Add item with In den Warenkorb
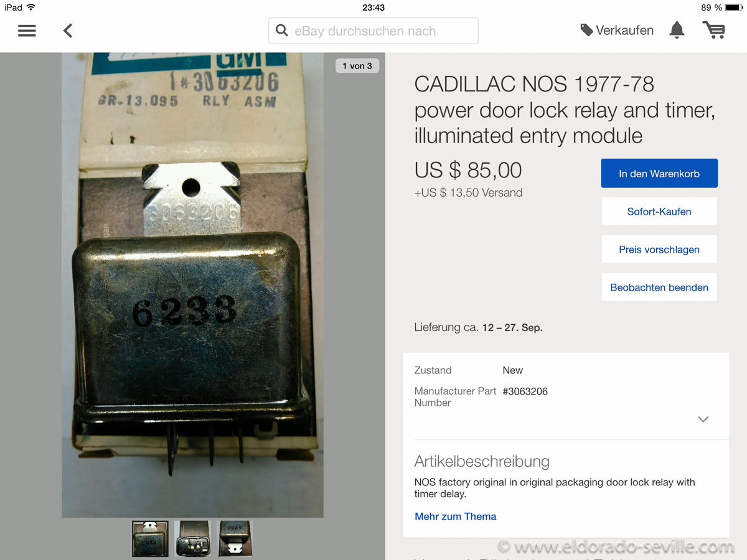Image resolution: width=747 pixels, height=560 pixels. (x=659, y=174)
